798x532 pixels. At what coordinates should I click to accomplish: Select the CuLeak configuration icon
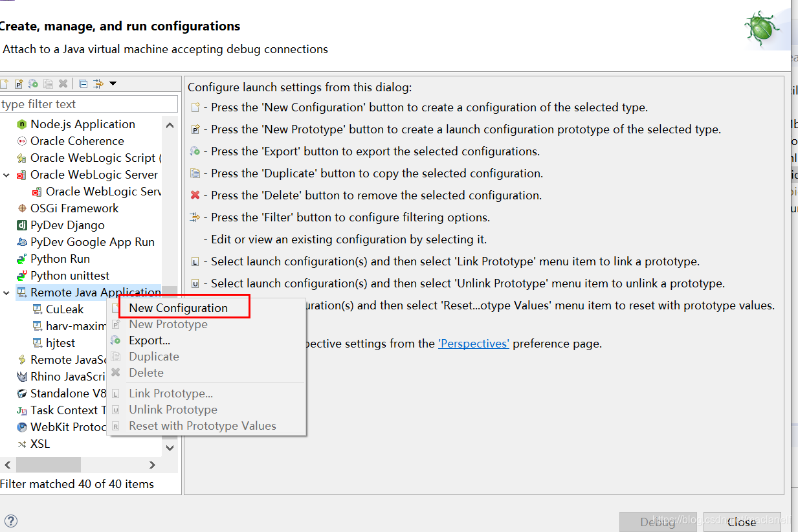coord(38,309)
